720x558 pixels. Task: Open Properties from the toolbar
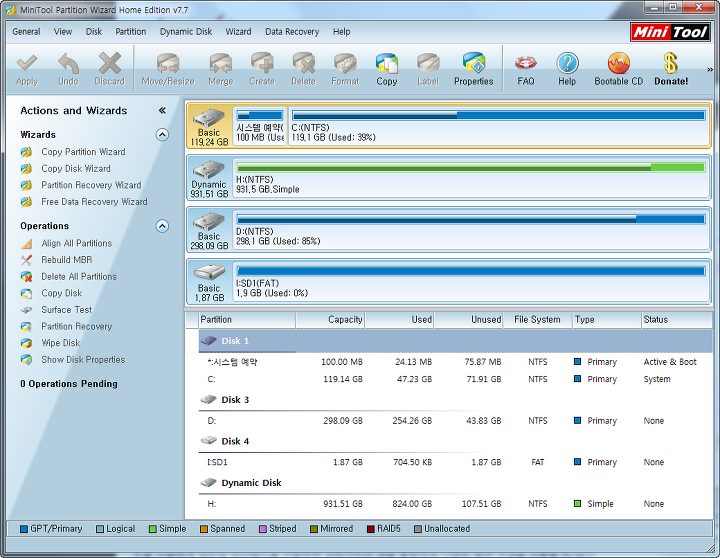tap(473, 69)
